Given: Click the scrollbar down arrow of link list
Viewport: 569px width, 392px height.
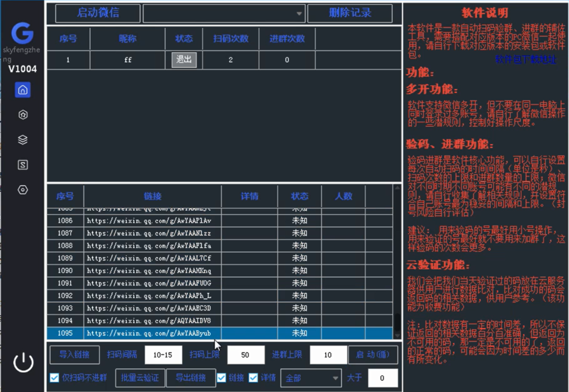Looking at the screenshot, I should 398,335.
